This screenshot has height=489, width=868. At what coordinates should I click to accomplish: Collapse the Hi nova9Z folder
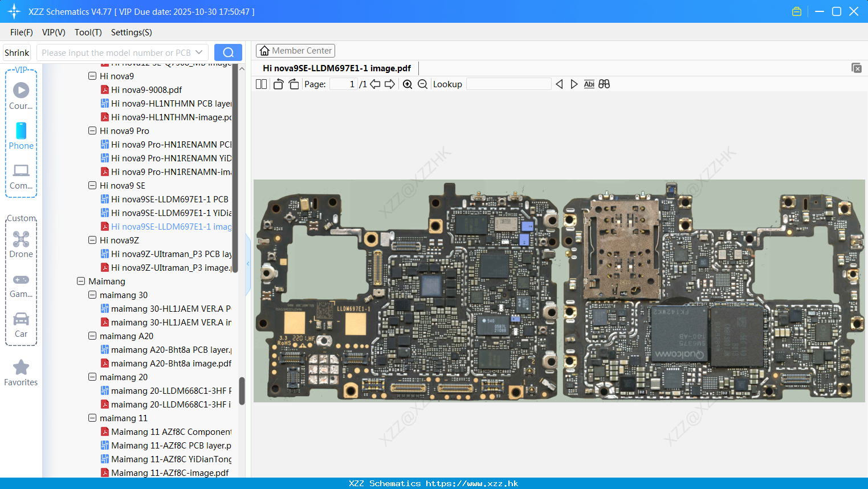92,240
